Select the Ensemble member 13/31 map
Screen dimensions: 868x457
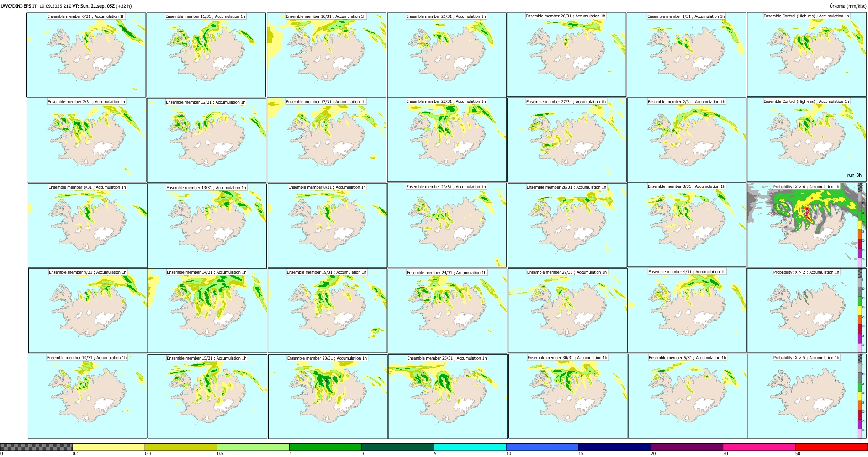tap(207, 226)
